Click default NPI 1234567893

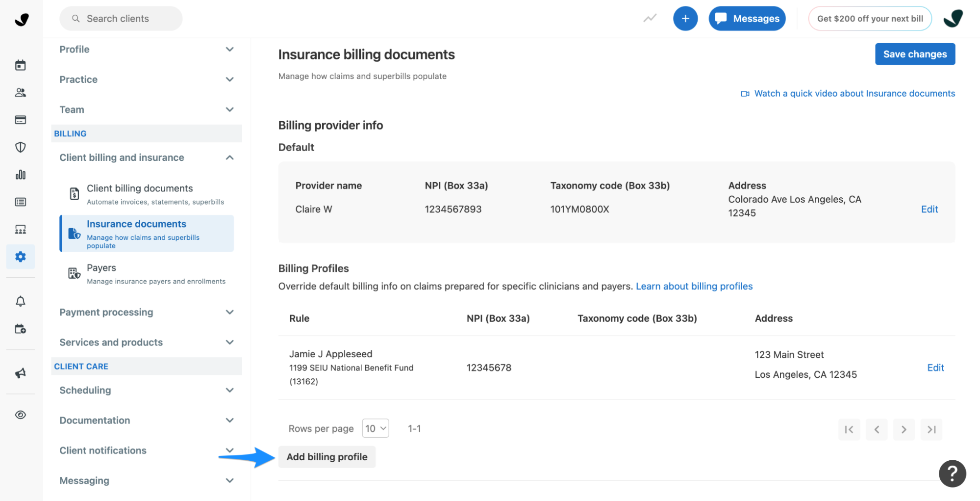453,209
